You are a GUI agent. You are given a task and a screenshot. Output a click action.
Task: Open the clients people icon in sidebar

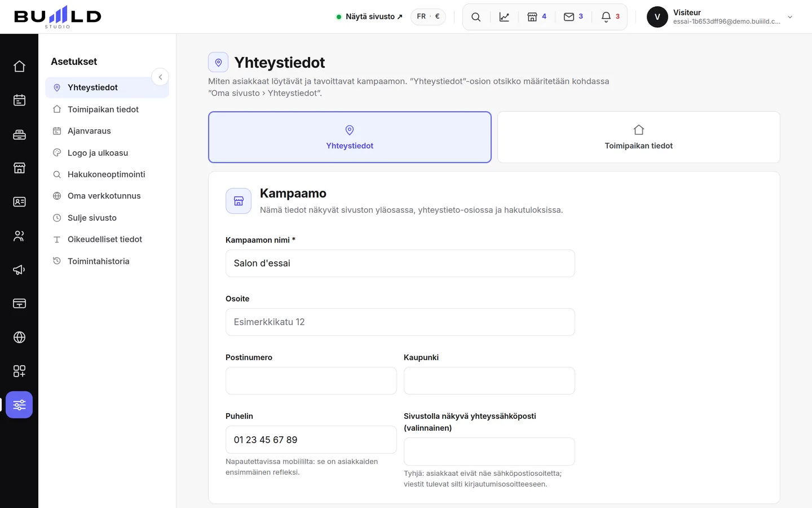point(19,236)
